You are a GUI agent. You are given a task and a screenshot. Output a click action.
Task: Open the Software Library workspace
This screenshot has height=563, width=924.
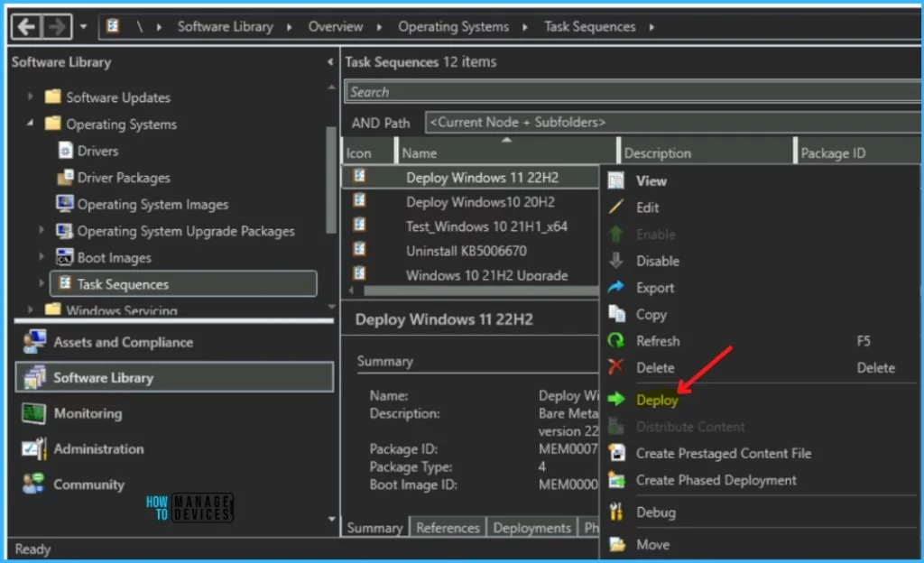(x=174, y=377)
